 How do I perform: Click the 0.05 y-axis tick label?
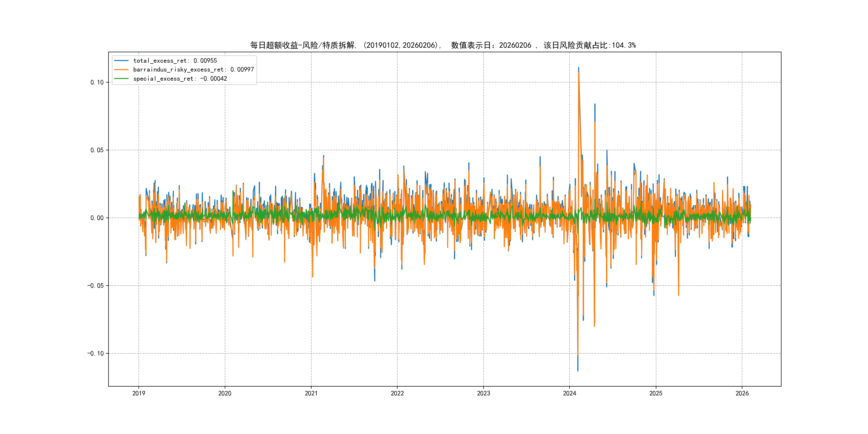(97, 150)
